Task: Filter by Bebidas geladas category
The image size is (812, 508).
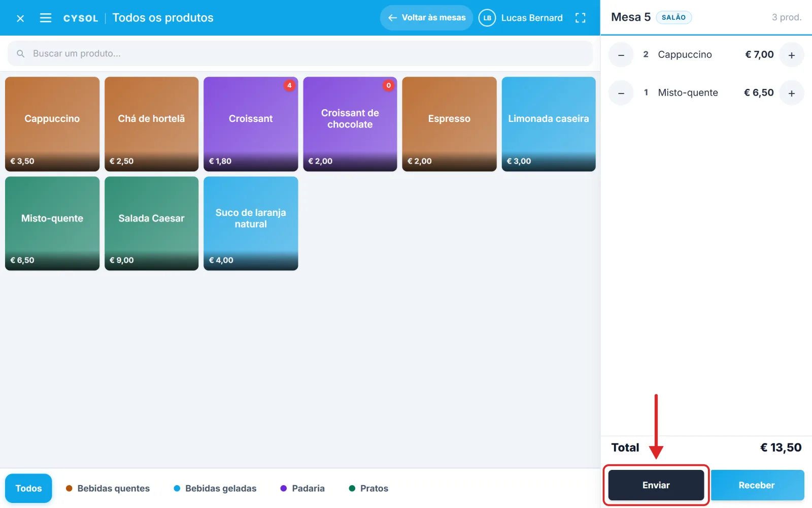Action: (x=215, y=488)
